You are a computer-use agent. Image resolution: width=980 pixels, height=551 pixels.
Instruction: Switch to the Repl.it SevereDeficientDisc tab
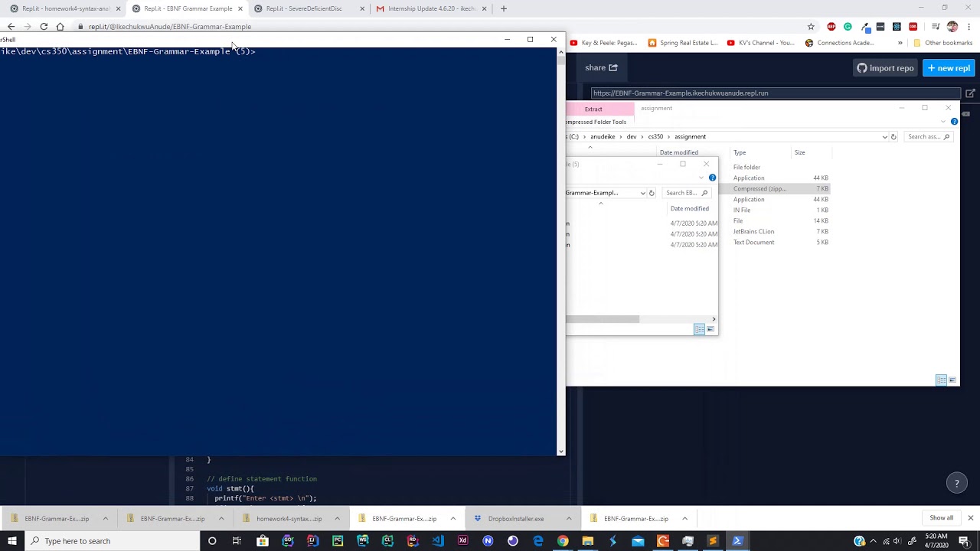click(x=304, y=8)
